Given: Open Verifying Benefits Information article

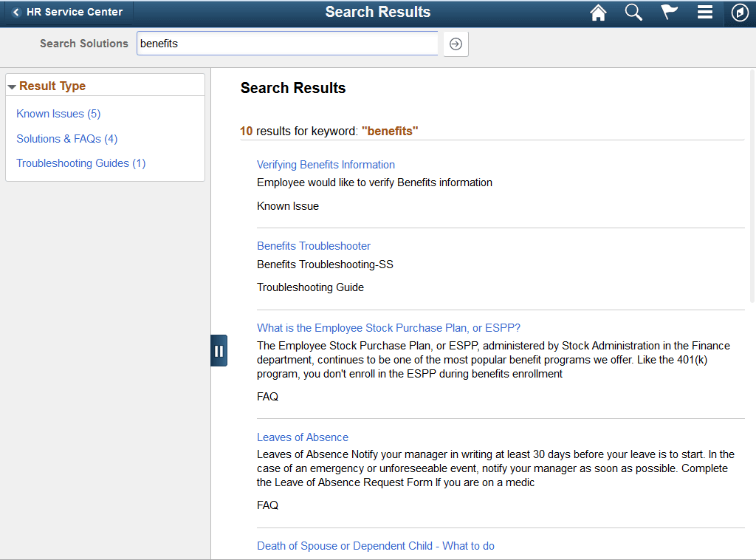Looking at the screenshot, I should pos(326,164).
